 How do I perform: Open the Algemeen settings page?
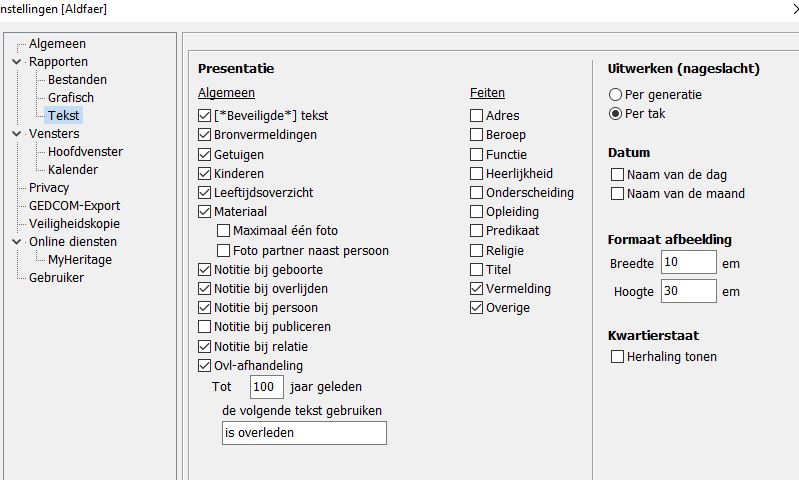pos(57,44)
